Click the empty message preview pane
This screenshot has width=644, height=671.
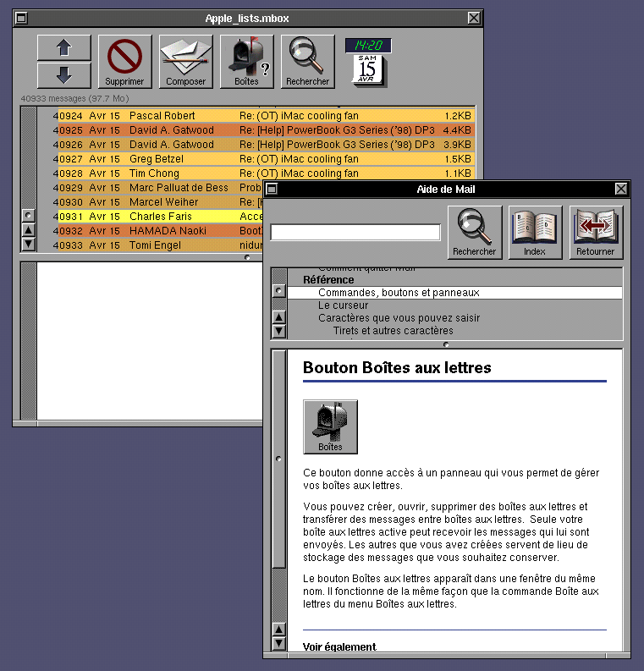coord(150,341)
